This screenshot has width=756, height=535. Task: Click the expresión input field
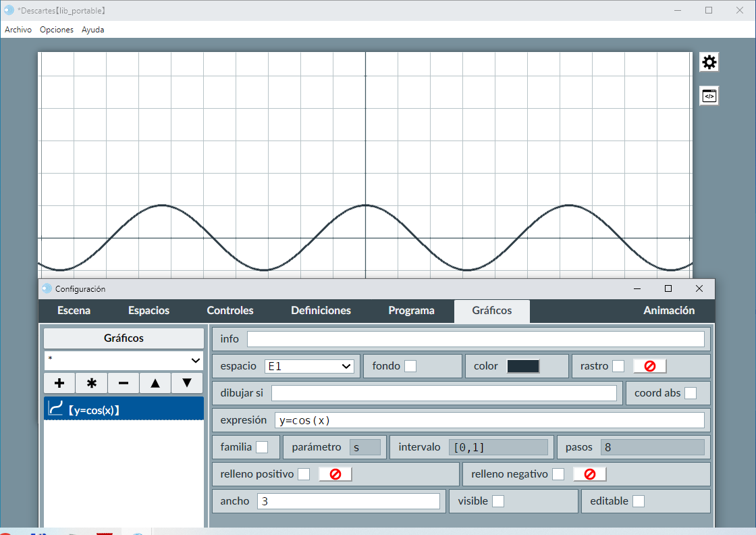489,420
